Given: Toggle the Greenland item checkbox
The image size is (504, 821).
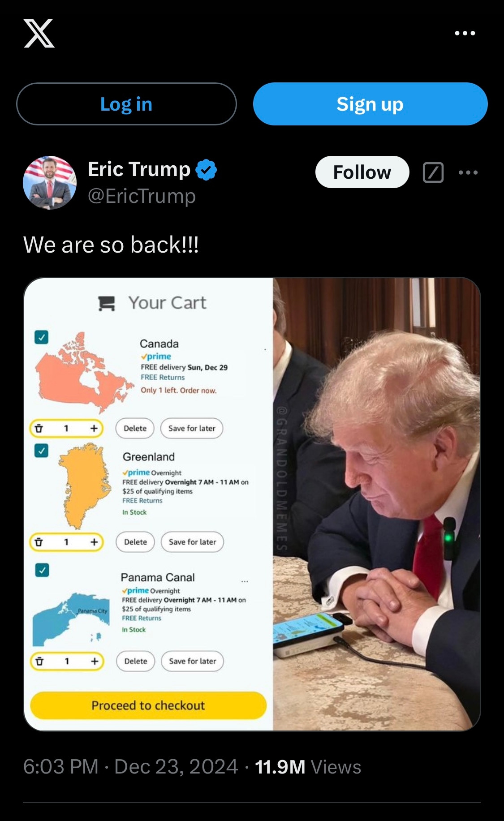Looking at the screenshot, I should pyautogui.click(x=42, y=451).
